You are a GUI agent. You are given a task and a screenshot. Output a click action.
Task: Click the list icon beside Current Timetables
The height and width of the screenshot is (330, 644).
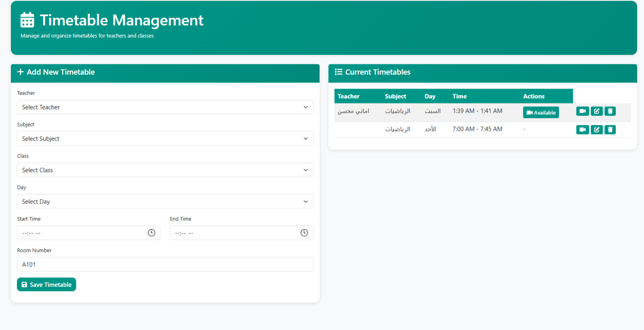click(339, 72)
